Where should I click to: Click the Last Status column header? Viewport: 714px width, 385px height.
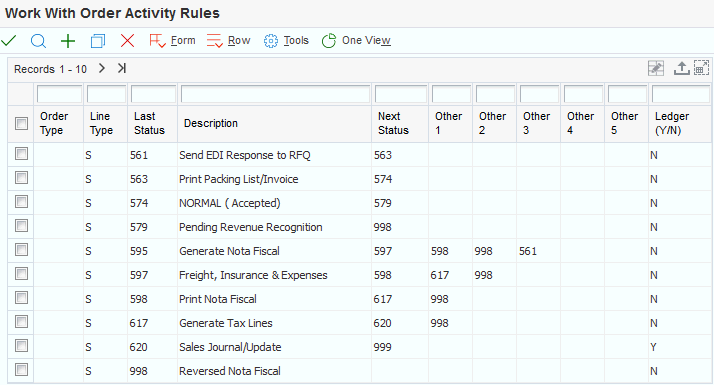pos(153,123)
